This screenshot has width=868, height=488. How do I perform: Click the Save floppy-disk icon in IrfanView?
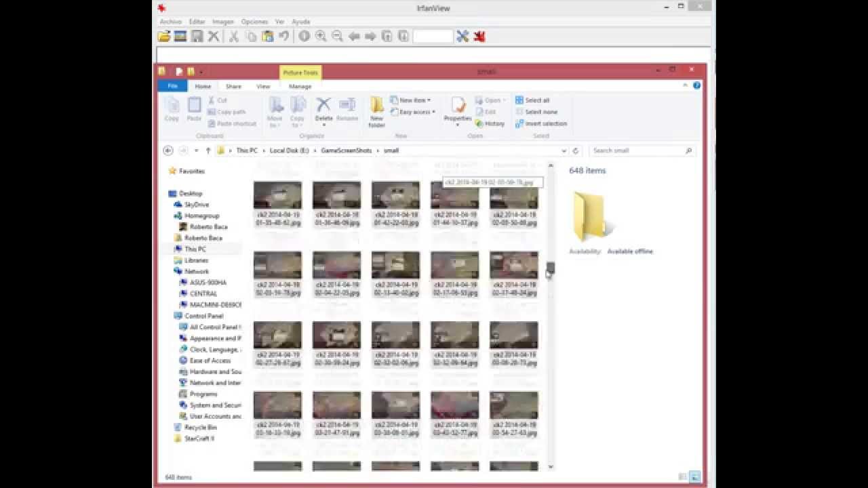coord(197,37)
